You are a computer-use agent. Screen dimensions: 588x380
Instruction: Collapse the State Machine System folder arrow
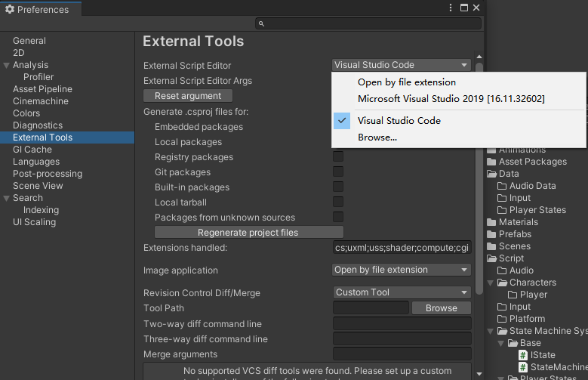point(490,331)
